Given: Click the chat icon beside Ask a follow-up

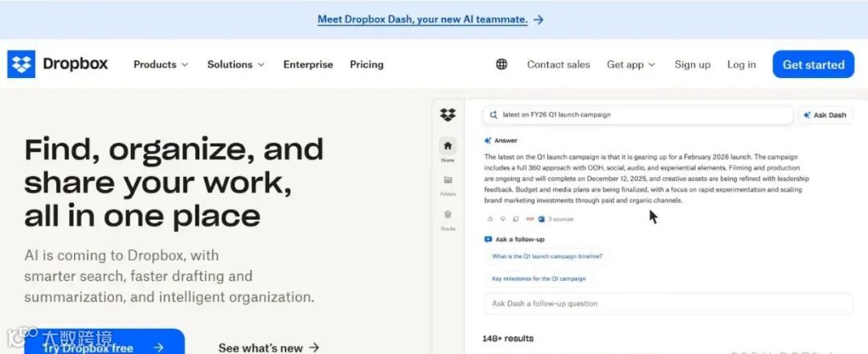Looking at the screenshot, I should pos(488,239).
